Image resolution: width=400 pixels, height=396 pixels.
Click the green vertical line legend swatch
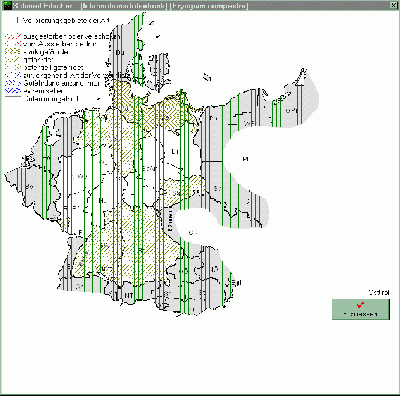pyautogui.click(x=17, y=20)
